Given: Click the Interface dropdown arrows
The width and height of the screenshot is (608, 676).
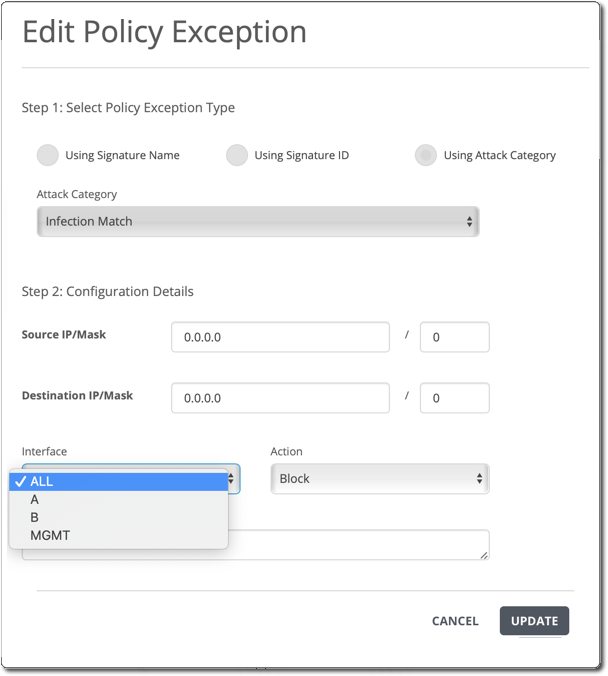Looking at the screenshot, I should (232, 478).
